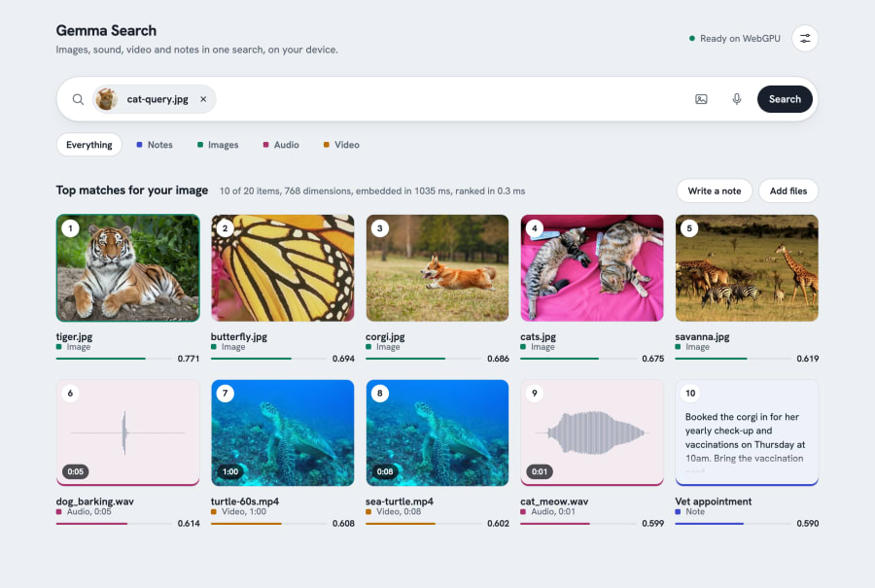Click the savanna.jpg file name
This screenshot has height=588, width=875.
(702, 336)
